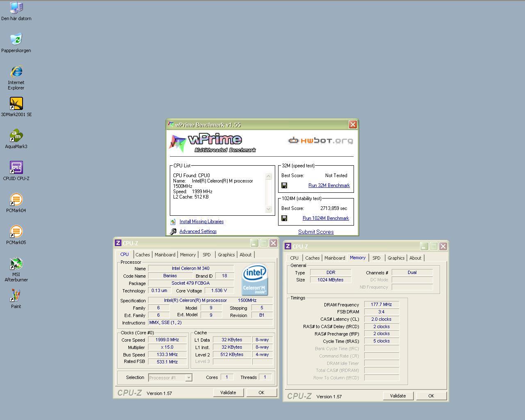Open Den här datorn desktop icon
Image resolution: width=525 pixels, height=420 pixels.
click(16, 11)
